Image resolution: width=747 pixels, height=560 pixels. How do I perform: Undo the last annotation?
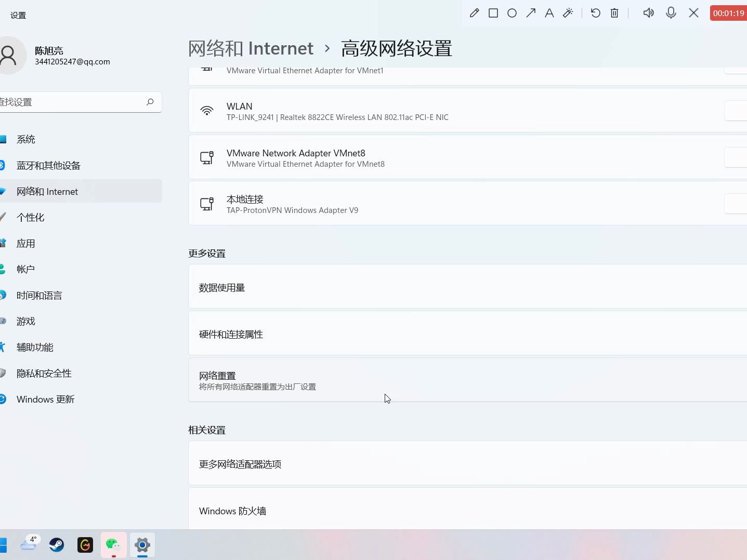pyautogui.click(x=596, y=13)
